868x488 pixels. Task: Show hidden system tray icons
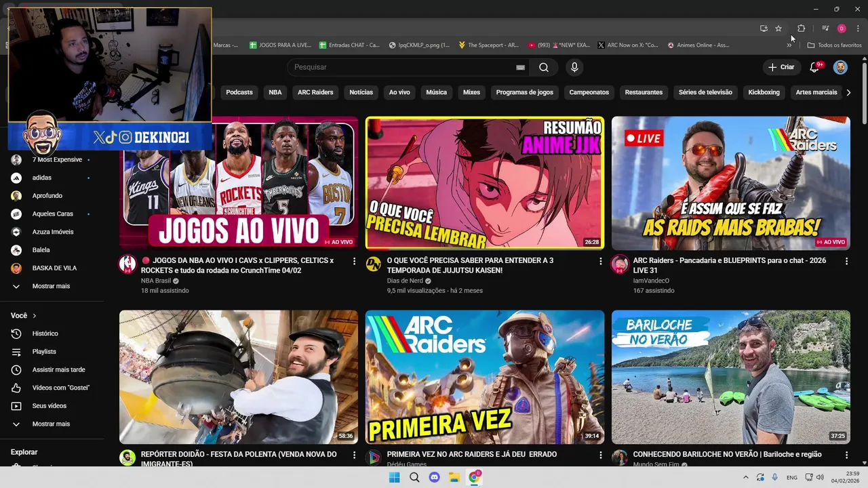pyautogui.click(x=746, y=477)
